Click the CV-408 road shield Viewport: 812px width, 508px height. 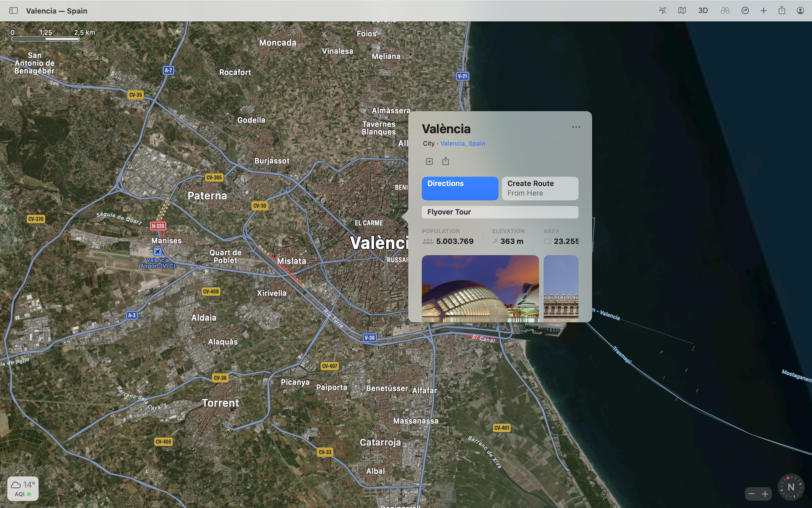click(211, 291)
